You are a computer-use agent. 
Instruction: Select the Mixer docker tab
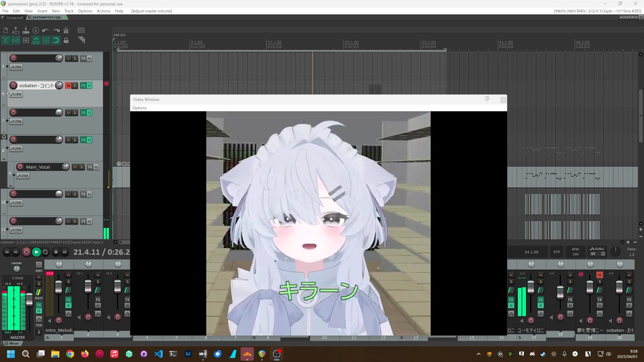click(x=12, y=343)
